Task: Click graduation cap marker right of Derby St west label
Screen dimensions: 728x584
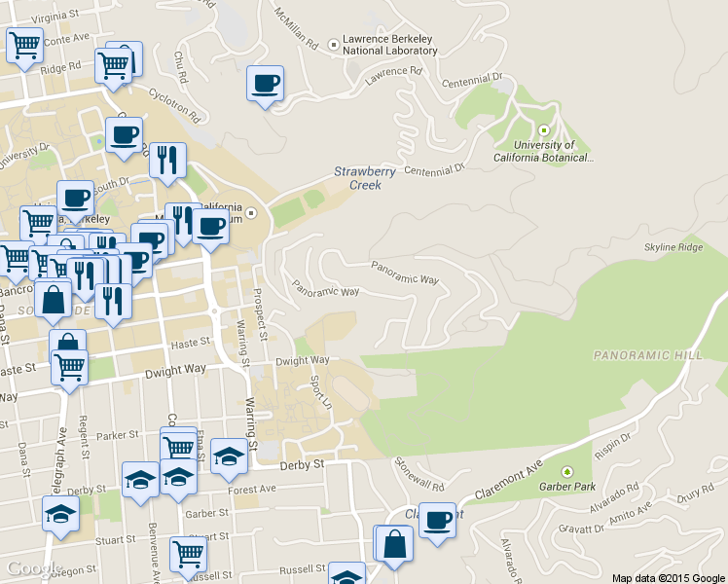Action: 141,484
